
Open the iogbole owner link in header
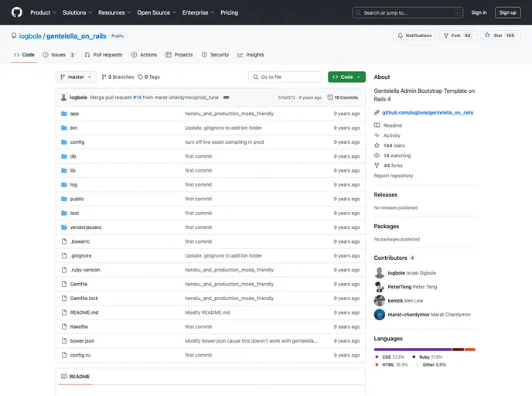30,36
